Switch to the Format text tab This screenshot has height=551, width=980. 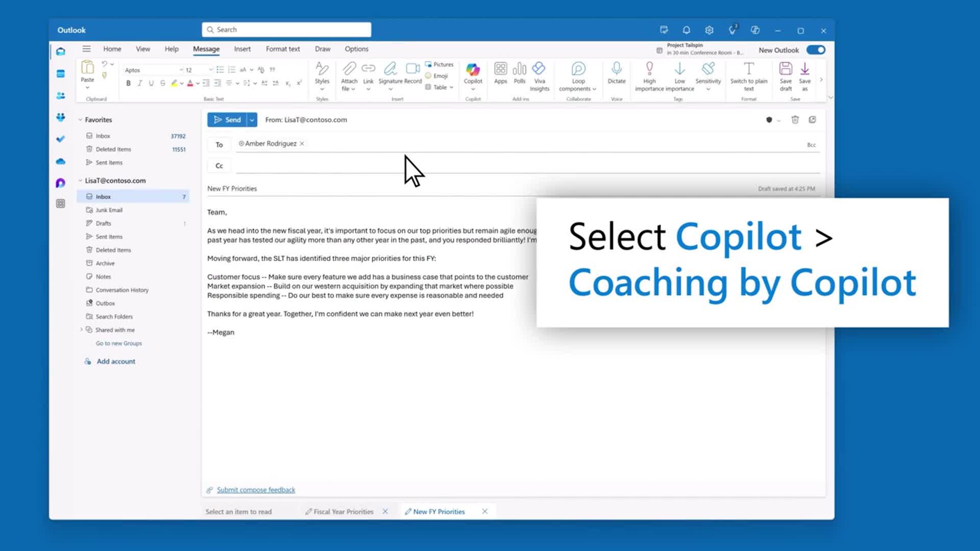tap(283, 49)
